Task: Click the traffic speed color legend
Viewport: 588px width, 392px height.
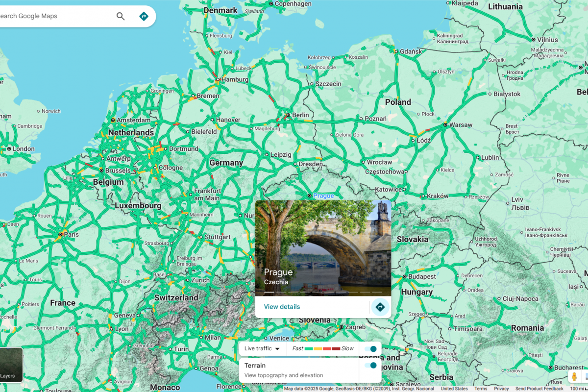Action: (x=322, y=349)
